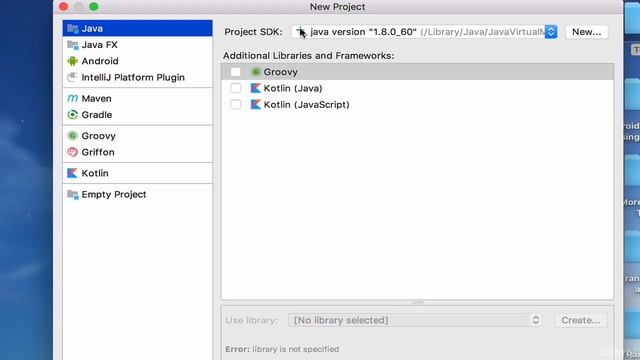This screenshot has width=640, height=360.
Task: Click the splitter handle below frameworks list
Action: pos(418,302)
